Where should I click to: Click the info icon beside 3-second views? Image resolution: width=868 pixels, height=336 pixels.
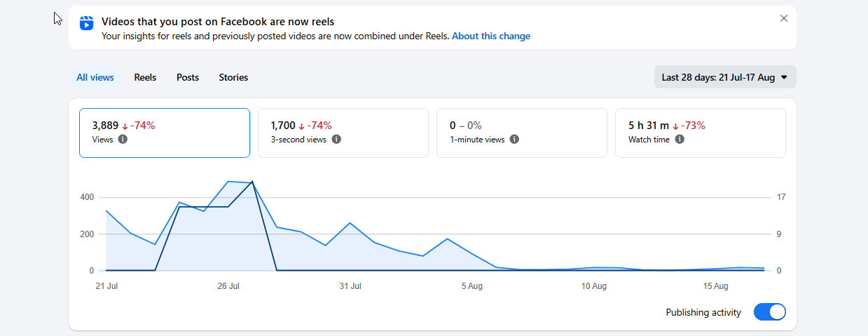tap(336, 140)
